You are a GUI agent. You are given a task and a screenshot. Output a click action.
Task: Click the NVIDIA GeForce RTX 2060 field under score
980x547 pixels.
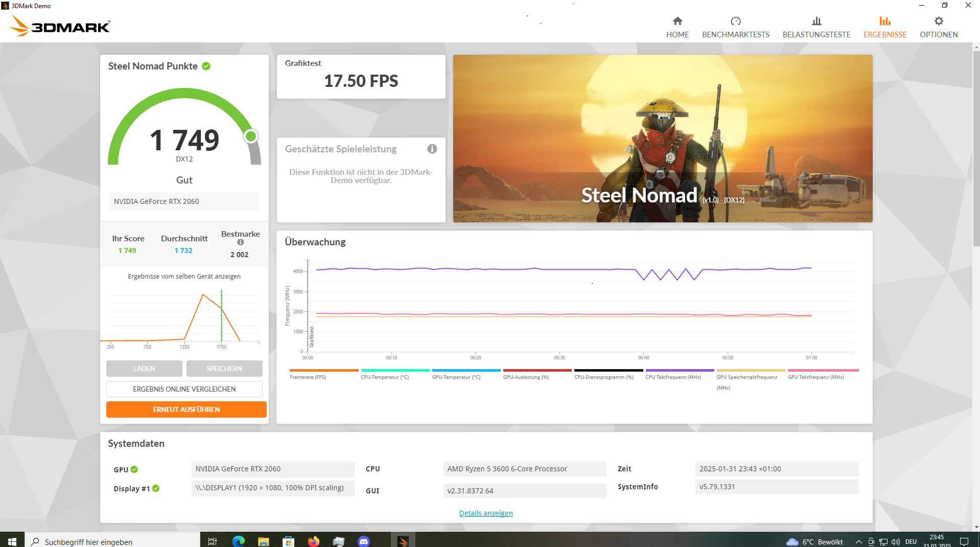tap(184, 201)
